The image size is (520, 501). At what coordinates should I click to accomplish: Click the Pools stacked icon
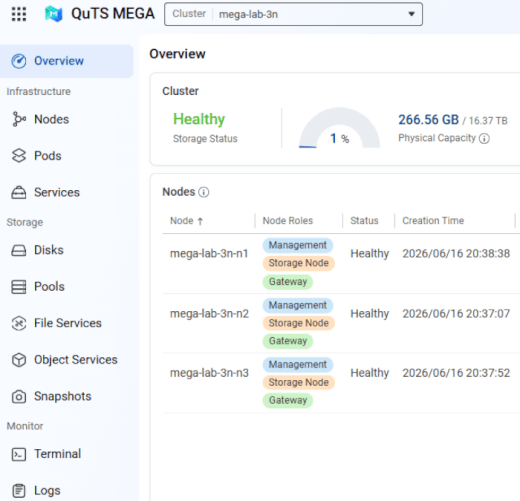pyautogui.click(x=19, y=287)
